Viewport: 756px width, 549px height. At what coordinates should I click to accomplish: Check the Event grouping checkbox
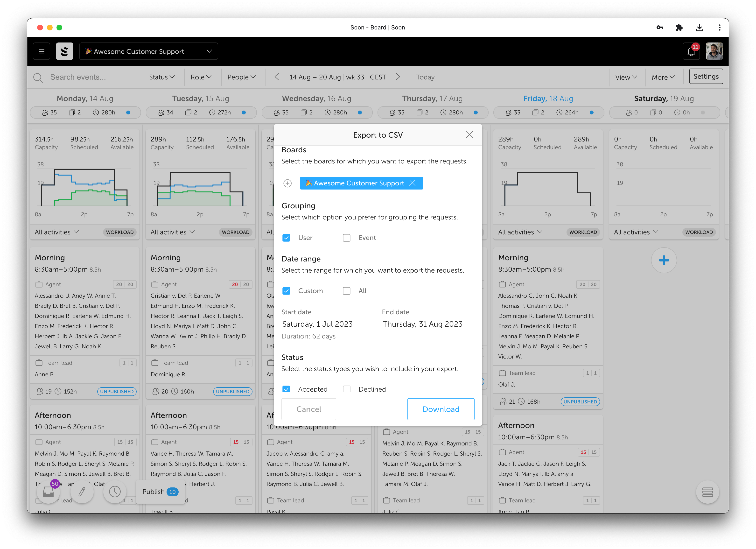347,238
